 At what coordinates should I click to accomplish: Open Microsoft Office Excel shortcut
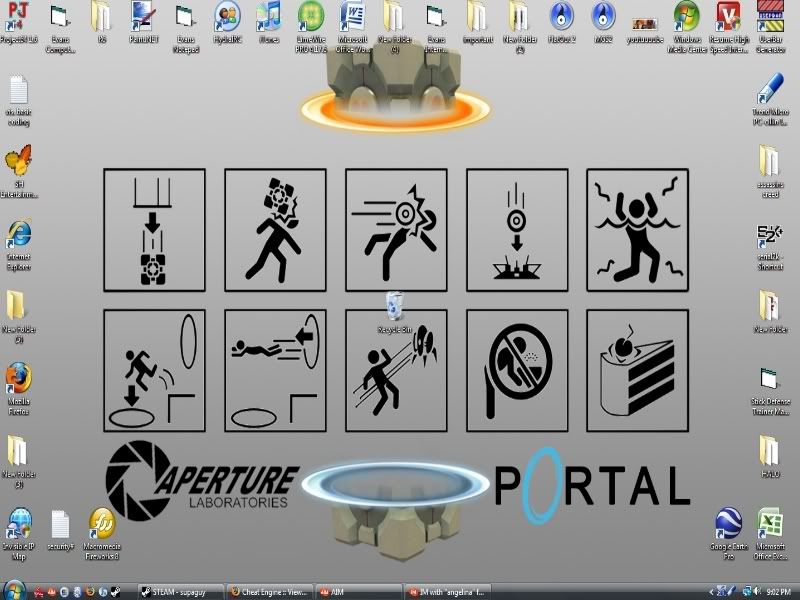(x=770, y=524)
